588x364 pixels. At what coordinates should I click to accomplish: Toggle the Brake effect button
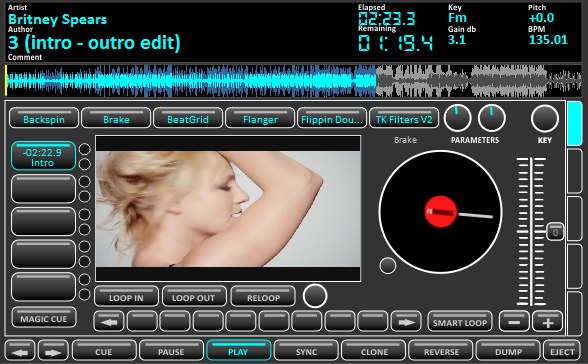(116, 118)
